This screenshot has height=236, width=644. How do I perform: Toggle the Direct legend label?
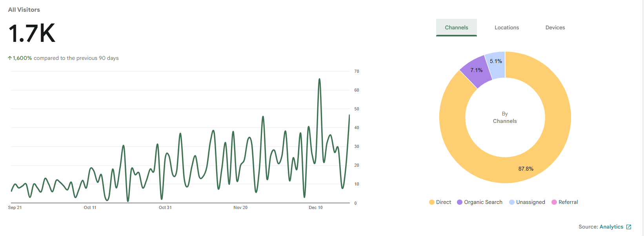coord(444,202)
